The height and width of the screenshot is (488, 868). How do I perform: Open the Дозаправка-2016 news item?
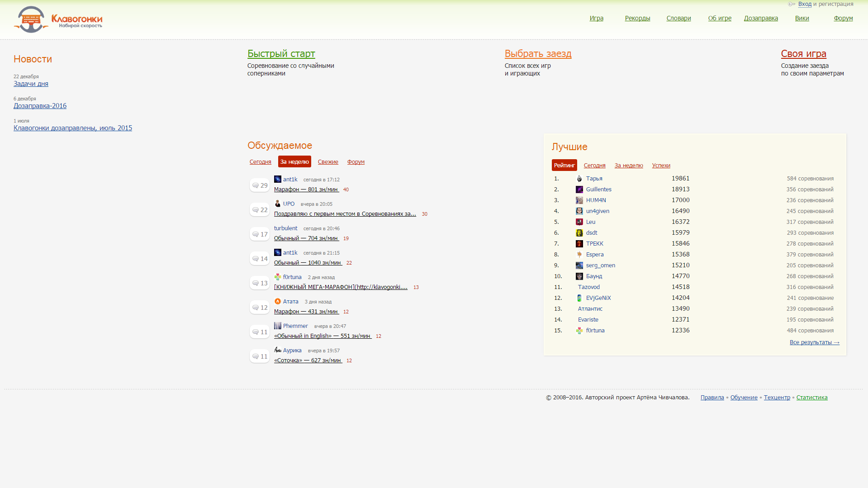tap(40, 106)
